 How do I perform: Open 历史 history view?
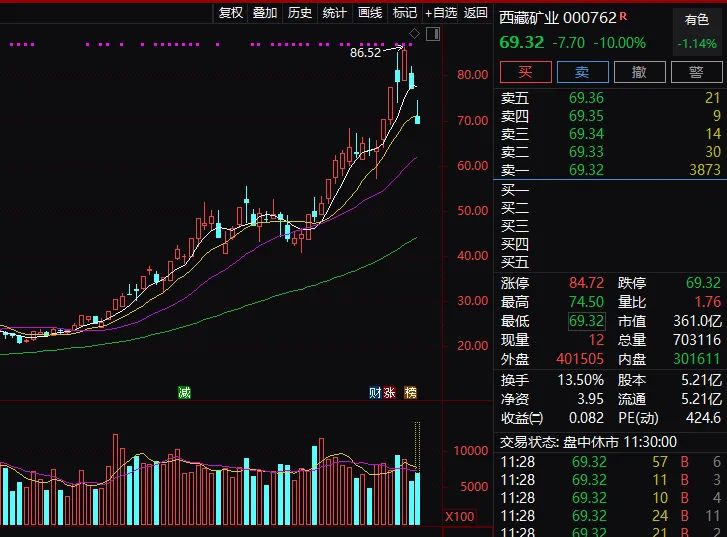[300, 13]
